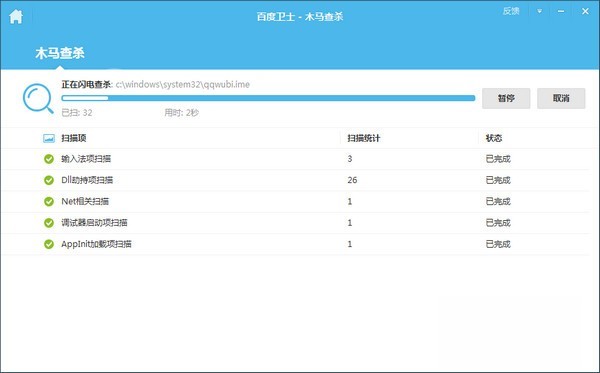The image size is (600, 373).
Task: Click the 扫描项 column header
Action: (73, 138)
